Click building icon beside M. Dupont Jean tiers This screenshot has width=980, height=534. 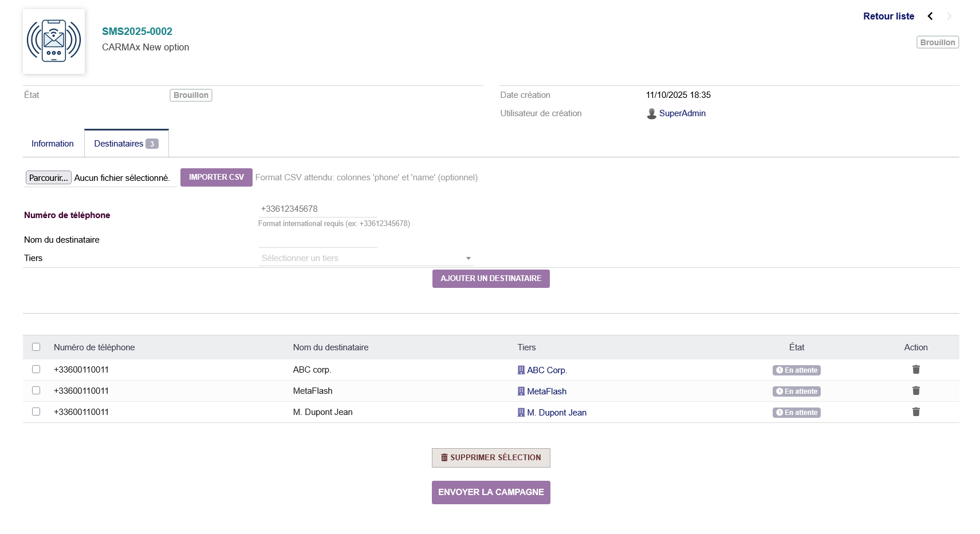point(521,413)
